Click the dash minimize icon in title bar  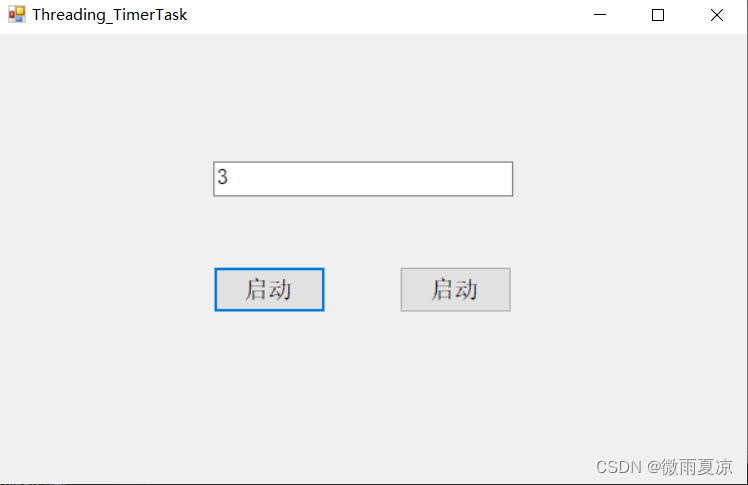[x=600, y=15]
